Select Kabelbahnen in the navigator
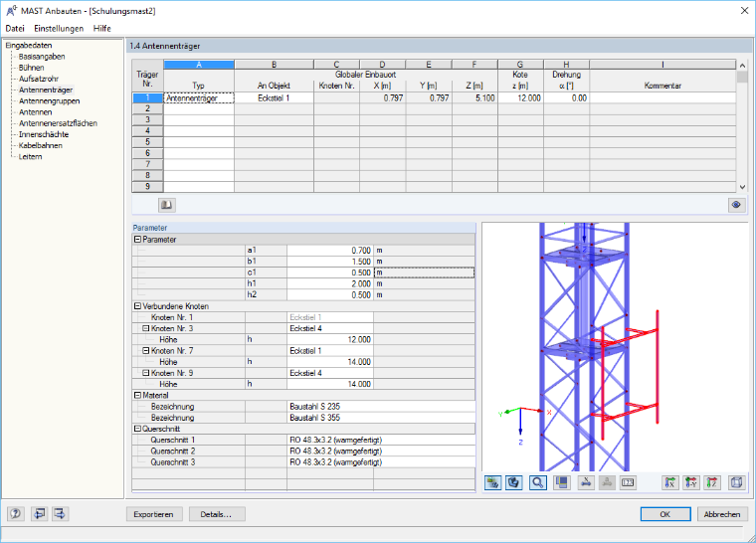Screen dimensions: 756x543 coord(41,145)
